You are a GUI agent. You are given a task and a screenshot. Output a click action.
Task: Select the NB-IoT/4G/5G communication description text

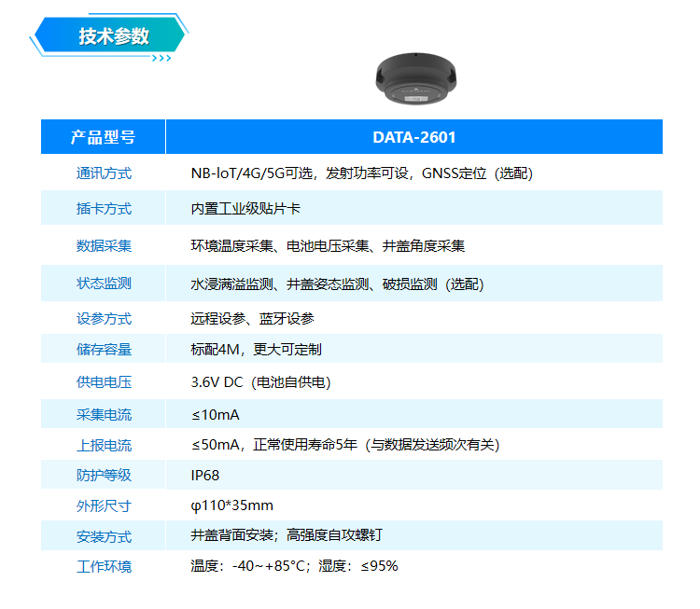361,173
